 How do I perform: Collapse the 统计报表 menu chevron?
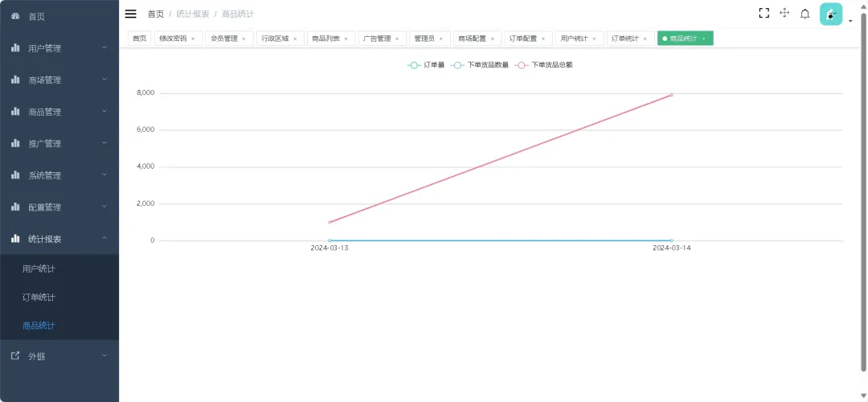(104, 238)
